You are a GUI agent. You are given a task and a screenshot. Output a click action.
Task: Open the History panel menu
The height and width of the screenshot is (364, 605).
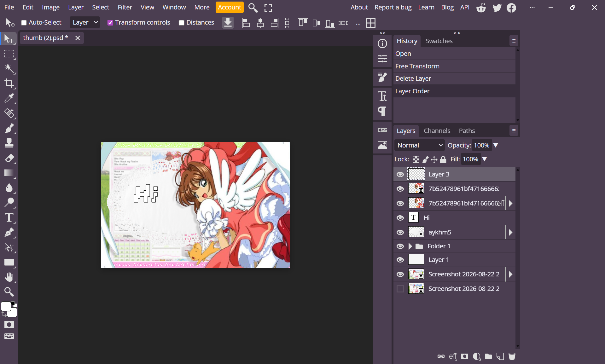pyautogui.click(x=514, y=41)
